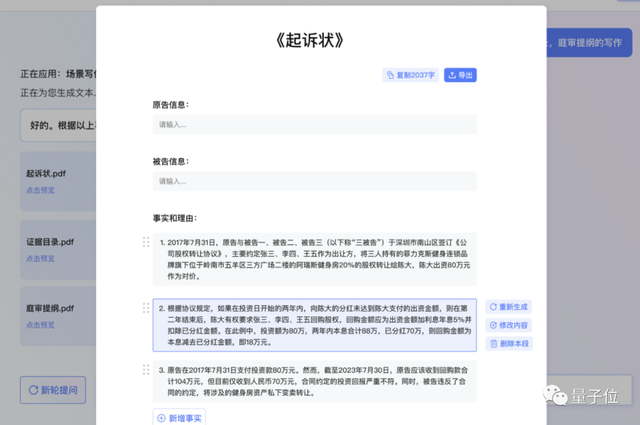Preview 庭审提纲.pdf via 点击预览

coord(40,325)
